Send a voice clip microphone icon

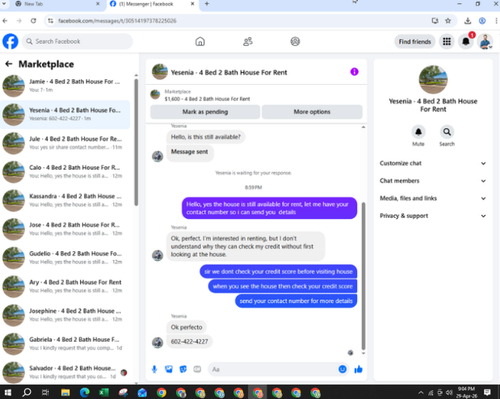(154, 369)
